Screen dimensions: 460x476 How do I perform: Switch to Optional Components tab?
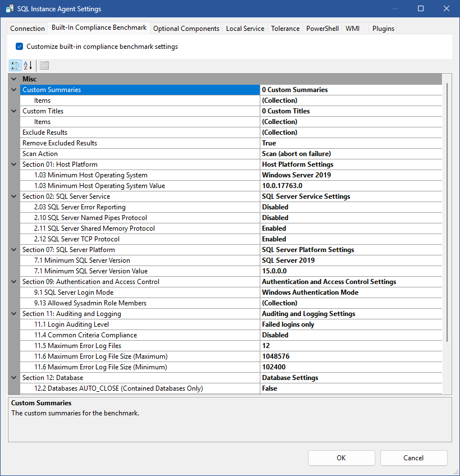click(186, 29)
